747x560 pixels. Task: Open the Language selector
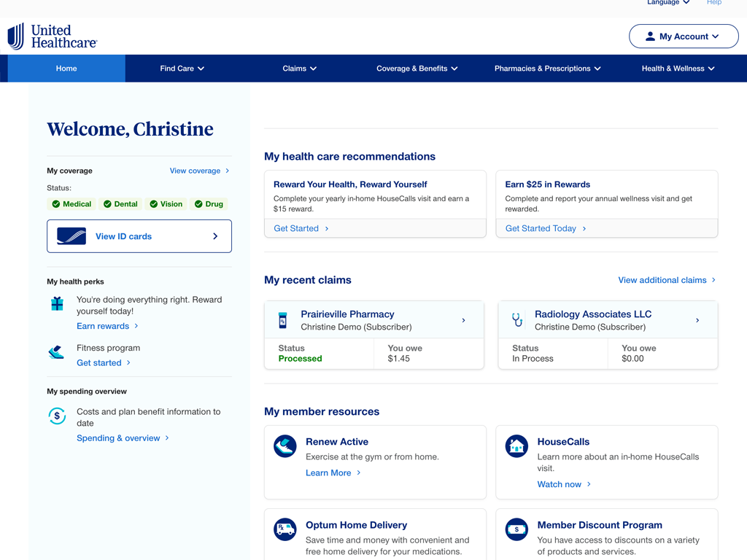click(667, 3)
